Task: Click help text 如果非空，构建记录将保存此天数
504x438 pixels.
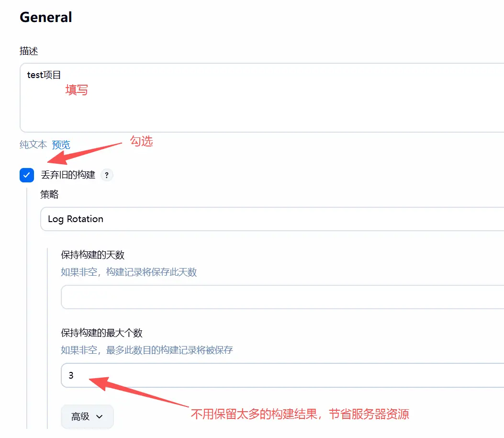Action: click(x=129, y=272)
